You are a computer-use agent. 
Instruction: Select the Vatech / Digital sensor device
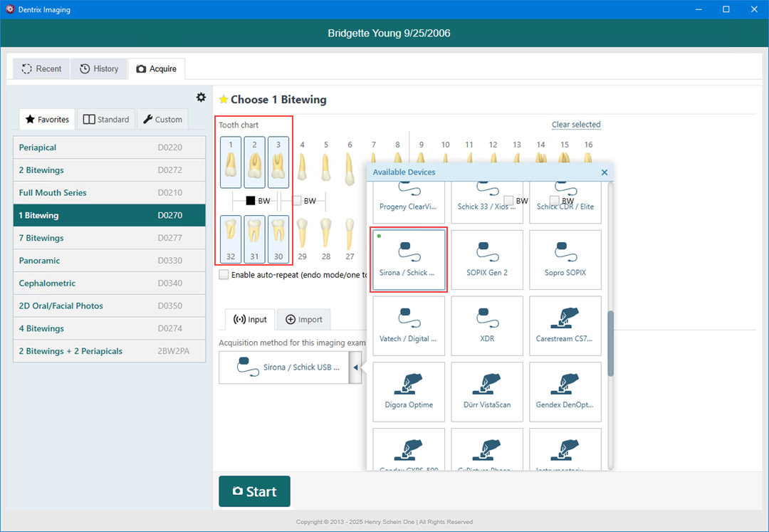(x=409, y=325)
